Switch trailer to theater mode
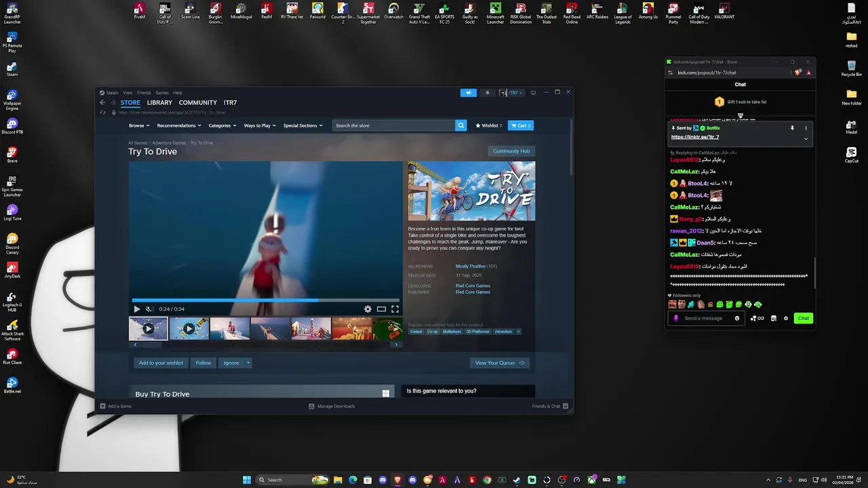This screenshot has height=488, width=868. click(x=381, y=309)
